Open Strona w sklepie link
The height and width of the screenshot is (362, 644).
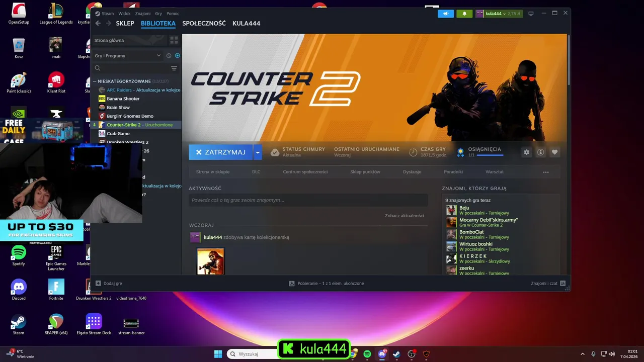(x=213, y=172)
